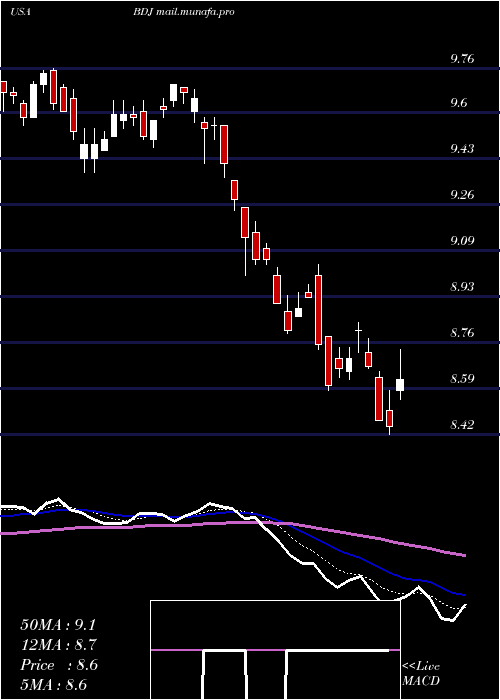Click the 8.76 price axis label

462,333
